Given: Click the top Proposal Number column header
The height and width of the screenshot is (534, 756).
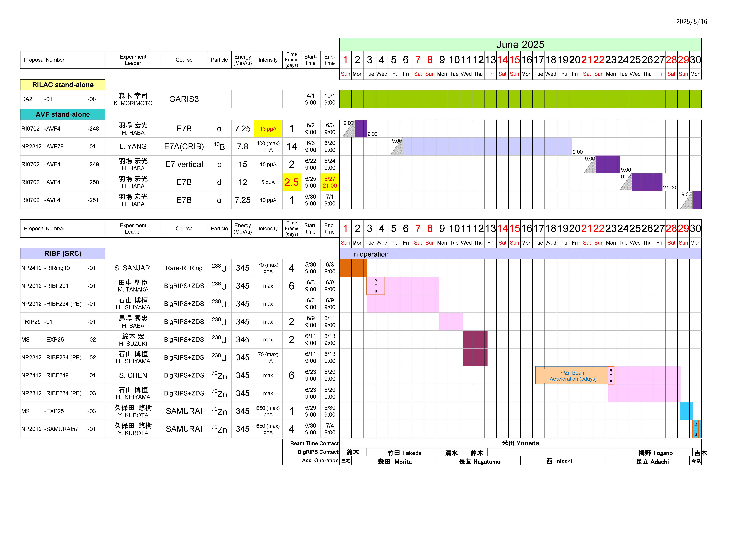Looking at the screenshot, I should pyautogui.click(x=63, y=60).
